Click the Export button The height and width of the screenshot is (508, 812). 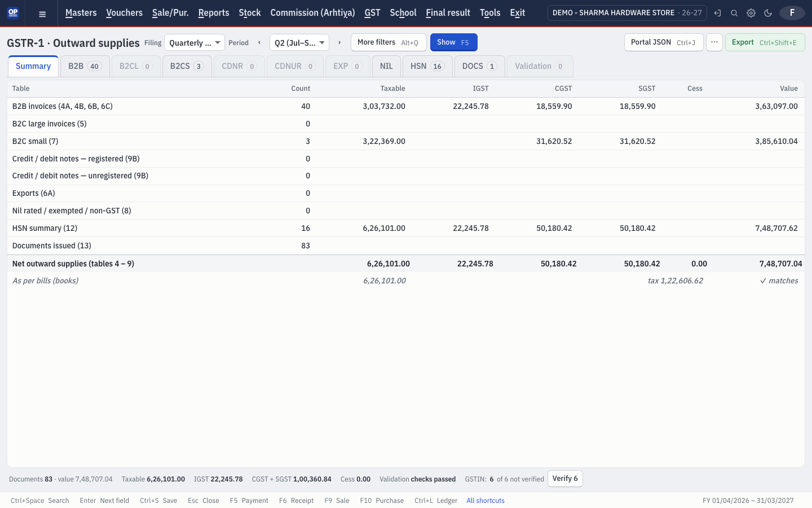(765, 42)
